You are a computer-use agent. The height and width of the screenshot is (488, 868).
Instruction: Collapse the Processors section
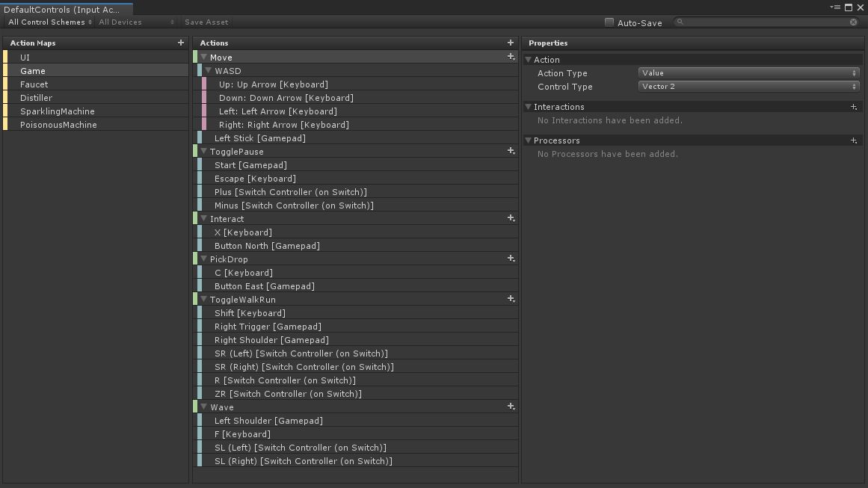click(528, 140)
